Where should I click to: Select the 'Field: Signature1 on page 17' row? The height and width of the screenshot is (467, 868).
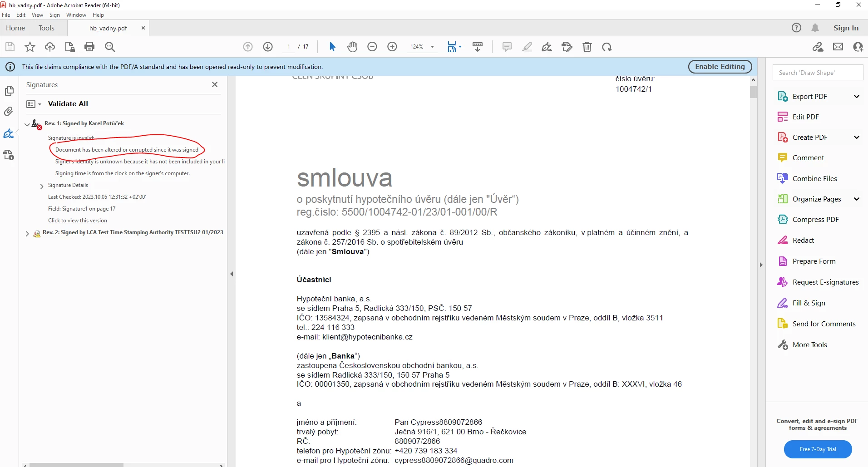click(82, 209)
